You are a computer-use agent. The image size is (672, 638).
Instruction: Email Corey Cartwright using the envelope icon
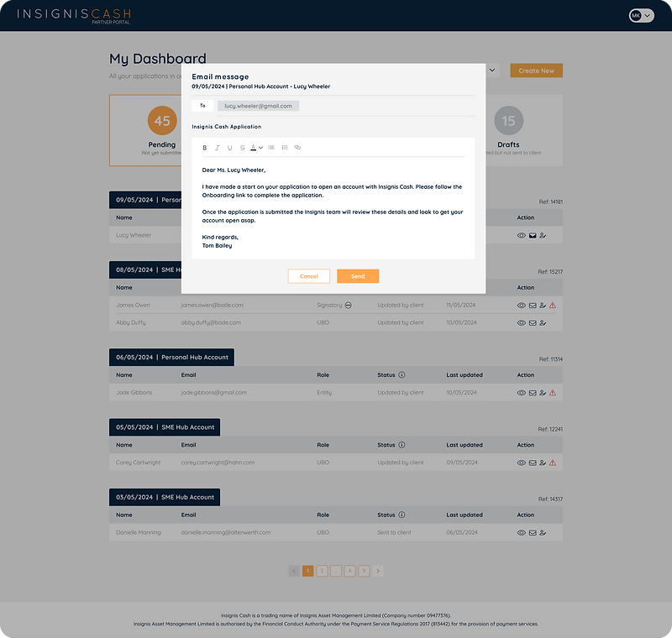533,463
